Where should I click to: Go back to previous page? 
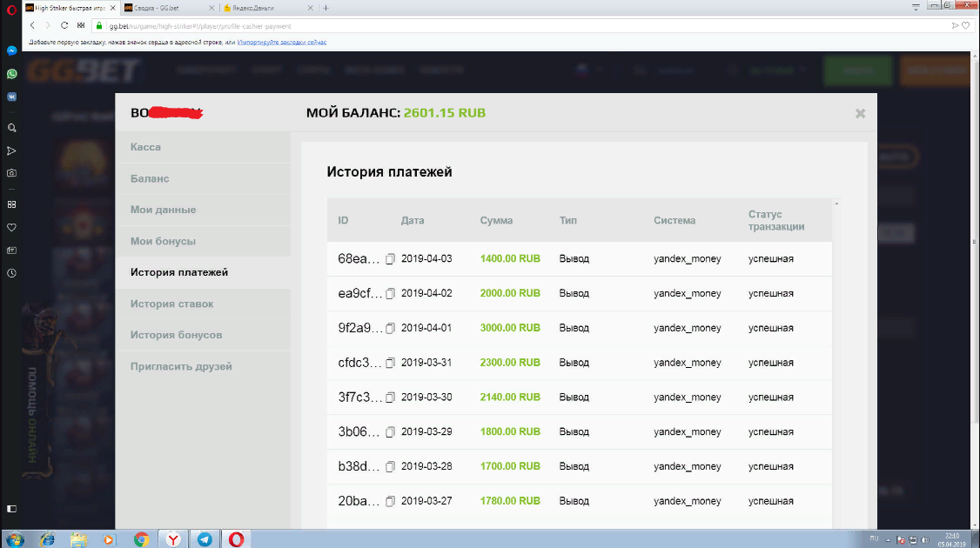pyautogui.click(x=32, y=25)
